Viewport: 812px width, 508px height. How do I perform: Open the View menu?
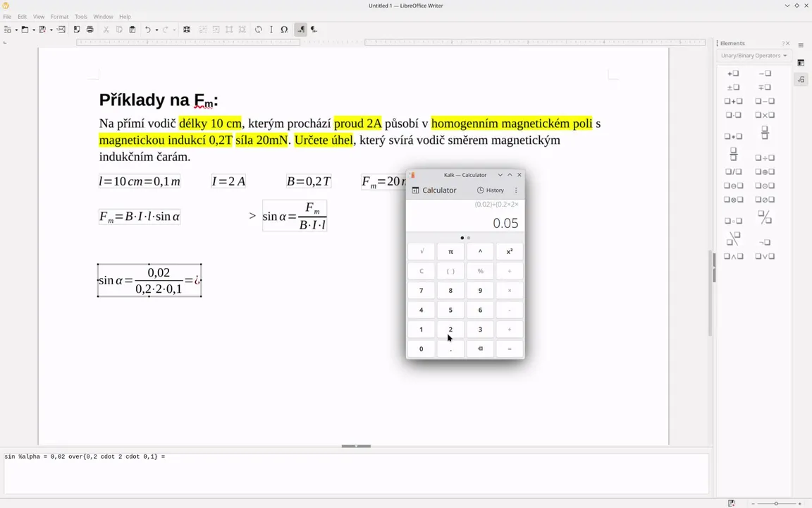pos(39,17)
